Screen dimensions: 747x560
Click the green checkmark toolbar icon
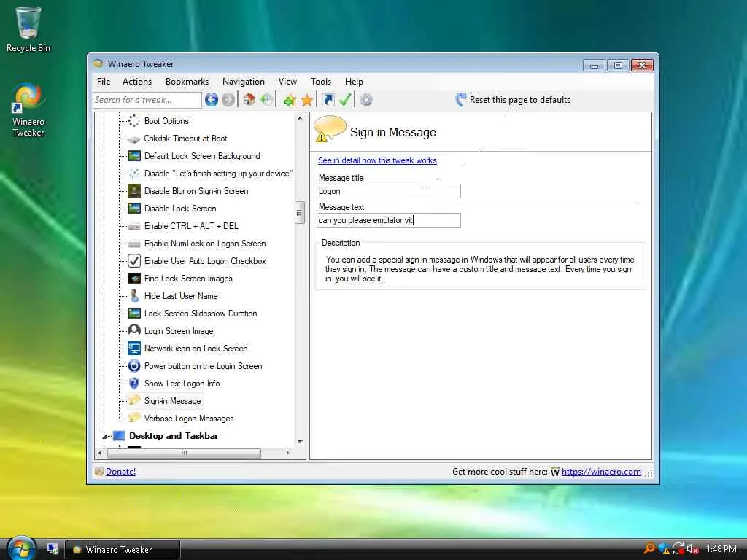pyautogui.click(x=345, y=99)
